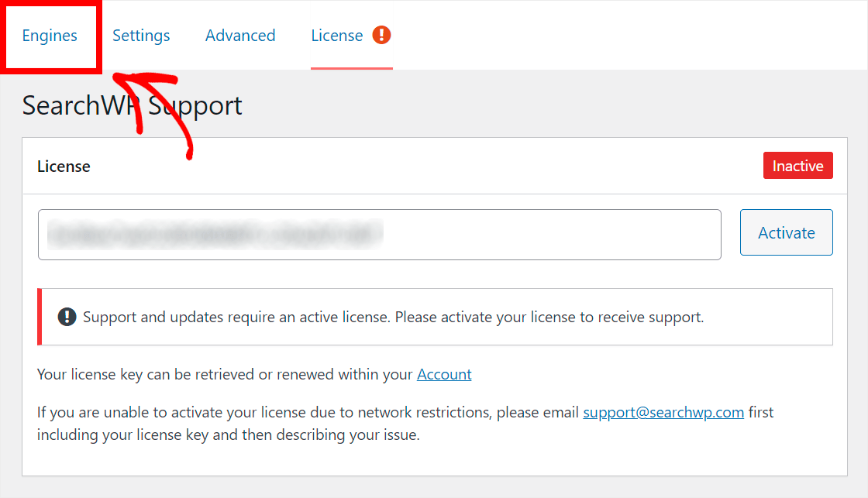The width and height of the screenshot is (868, 498).
Task: Open the Account link
Action: (444, 375)
